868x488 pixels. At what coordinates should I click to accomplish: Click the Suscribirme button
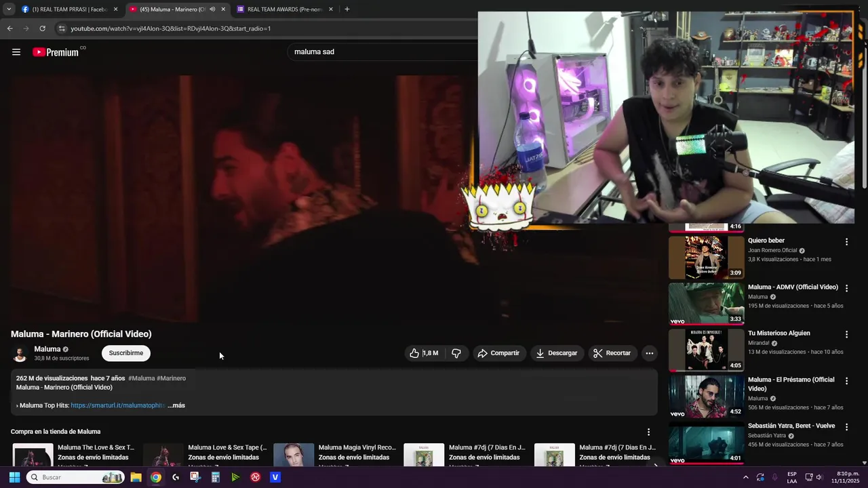126,353
